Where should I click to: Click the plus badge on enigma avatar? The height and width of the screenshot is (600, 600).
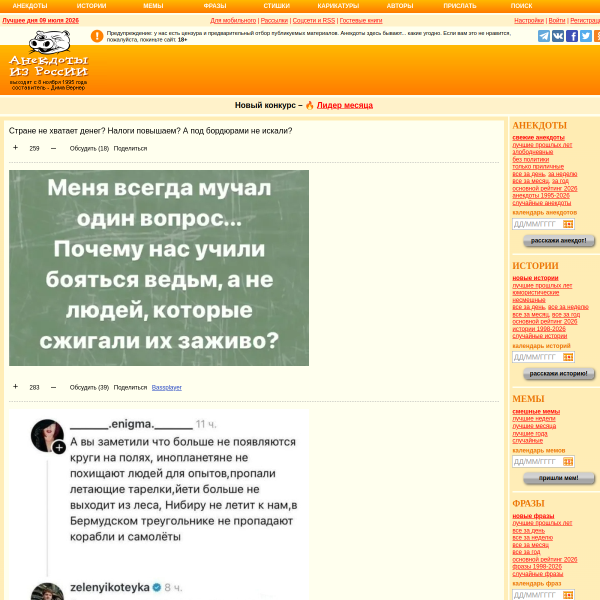[59, 447]
